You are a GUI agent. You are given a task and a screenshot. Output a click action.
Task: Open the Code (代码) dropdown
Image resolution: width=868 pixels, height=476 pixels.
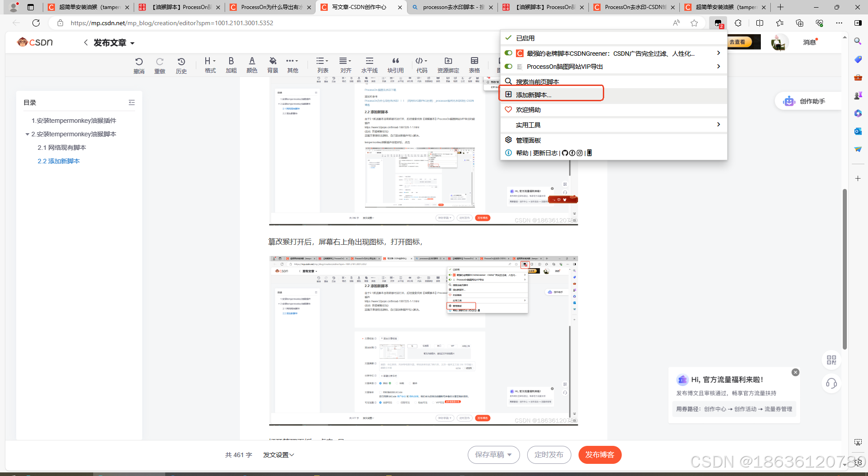421,65
